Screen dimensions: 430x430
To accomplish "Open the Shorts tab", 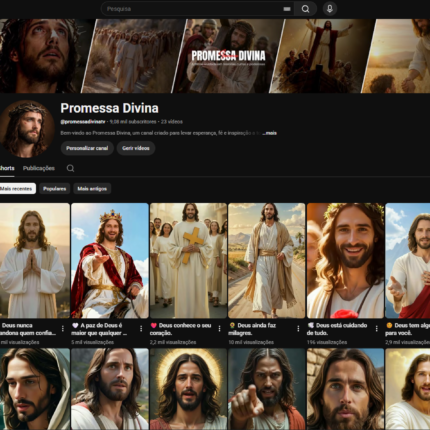I will coord(7,168).
